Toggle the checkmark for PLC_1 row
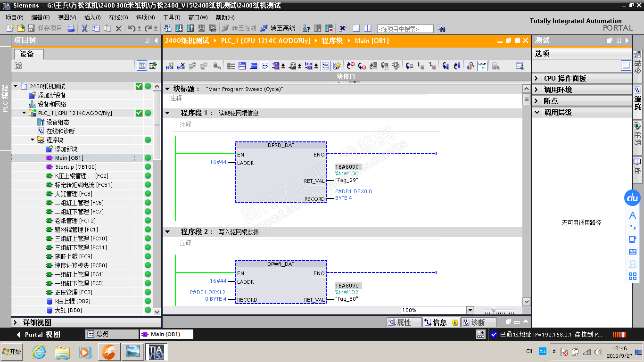Screen dimensions: 644x362 click(139, 113)
